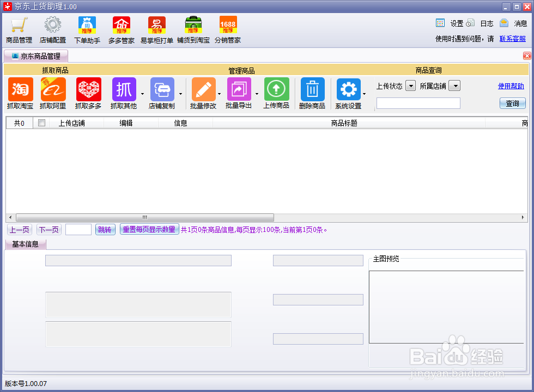Expand the 所属店铺 dropdown
Screen dimensions: 534x392
pos(456,85)
